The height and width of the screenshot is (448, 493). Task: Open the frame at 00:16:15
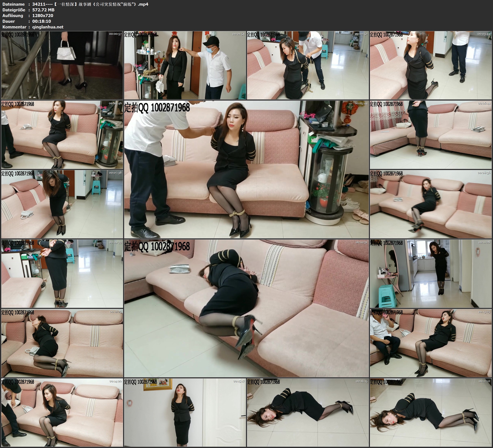click(x=308, y=412)
